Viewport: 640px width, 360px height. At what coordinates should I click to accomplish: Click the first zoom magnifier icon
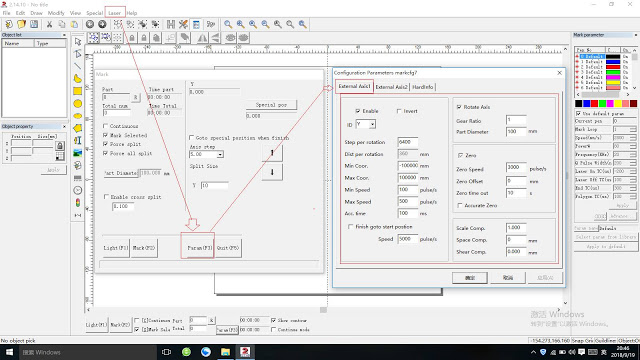tap(228, 24)
